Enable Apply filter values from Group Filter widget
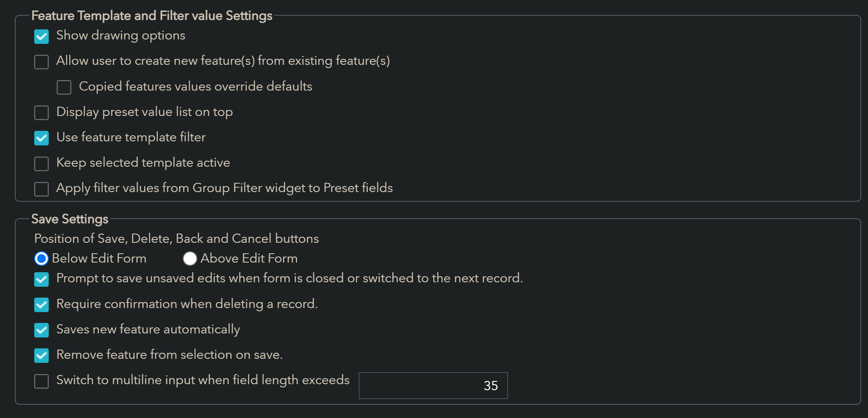The image size is (868, 418). pyautogui.click(x=41, y=189)
